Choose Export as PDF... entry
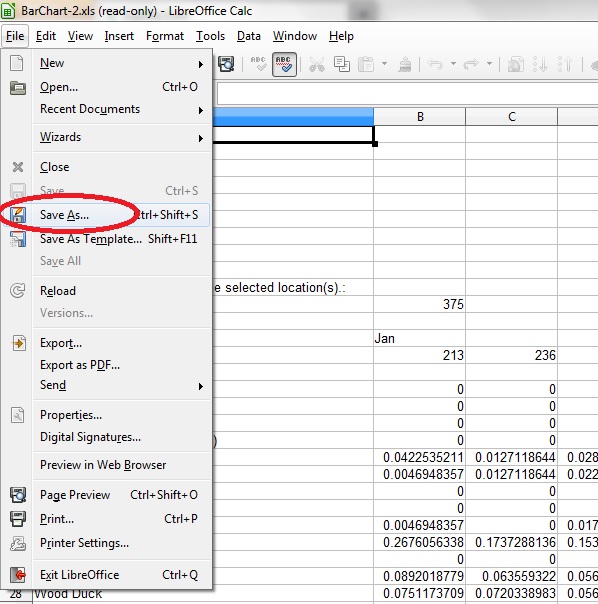The width and height of the screenshot is (598, 604). click(119, 364)
